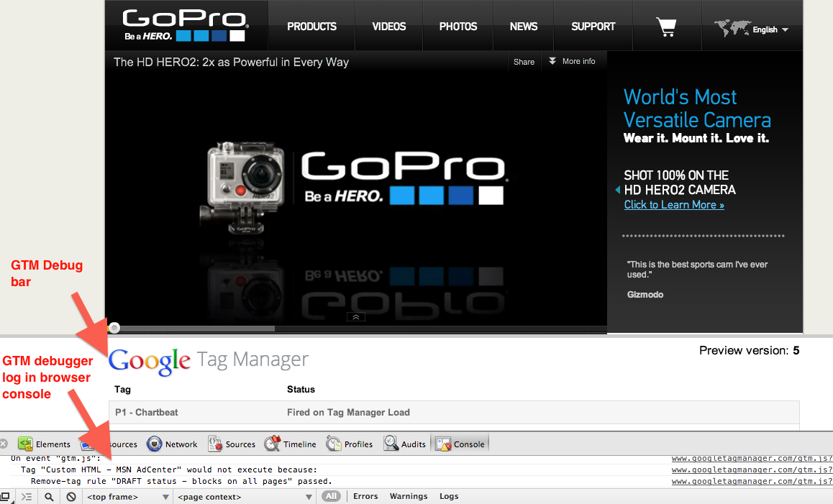Click the Share button on the video
The width and height of the screenshot is (833, 504).
524,62
